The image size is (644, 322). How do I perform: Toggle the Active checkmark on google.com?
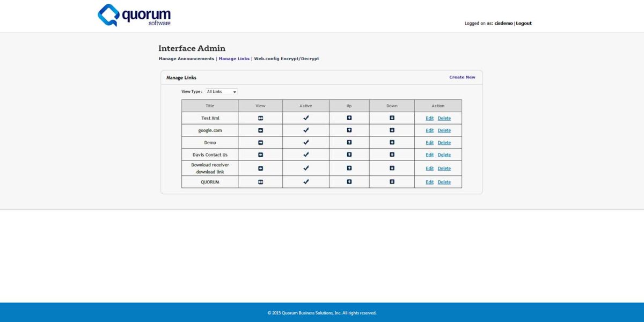[x=305, y=130]
